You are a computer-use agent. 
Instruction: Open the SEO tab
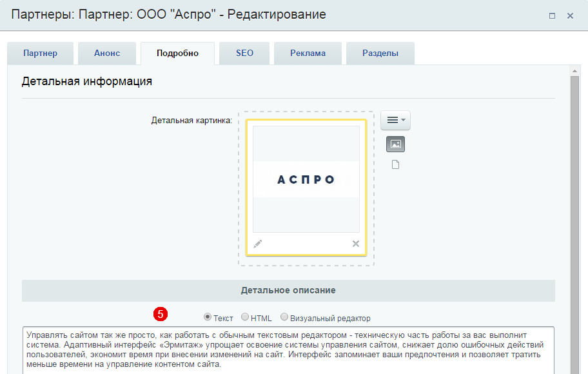click(x=244, y=54)
